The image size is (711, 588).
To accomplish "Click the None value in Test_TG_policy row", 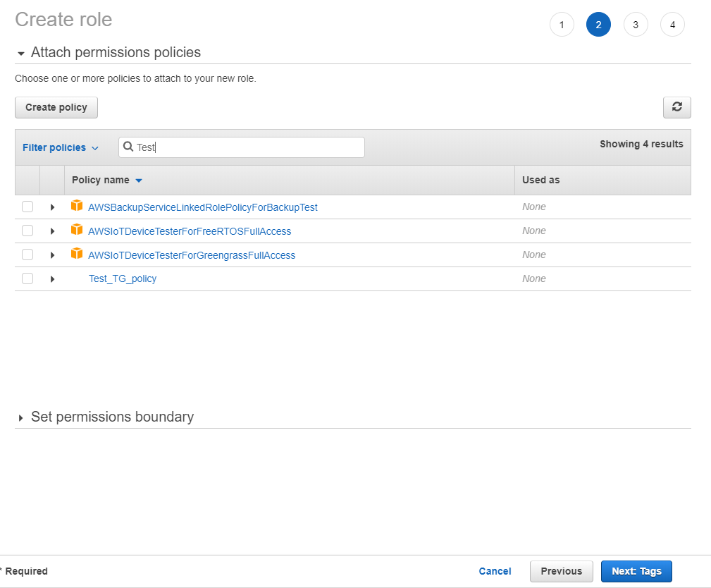I will point(533,278).
